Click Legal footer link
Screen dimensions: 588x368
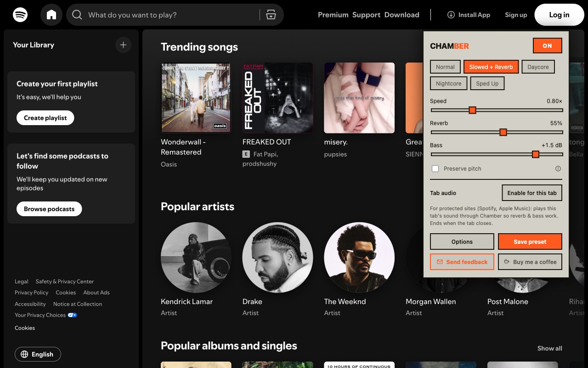coord(21,282)
